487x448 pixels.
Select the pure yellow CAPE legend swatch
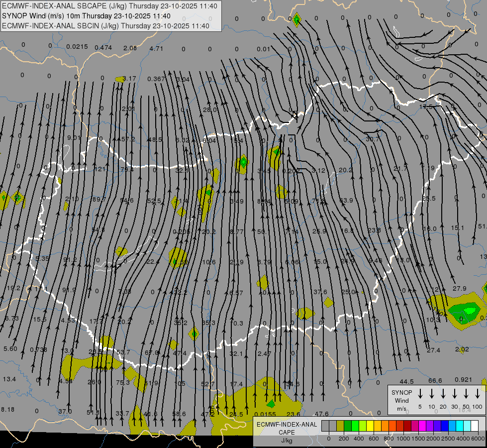[370, 426]
